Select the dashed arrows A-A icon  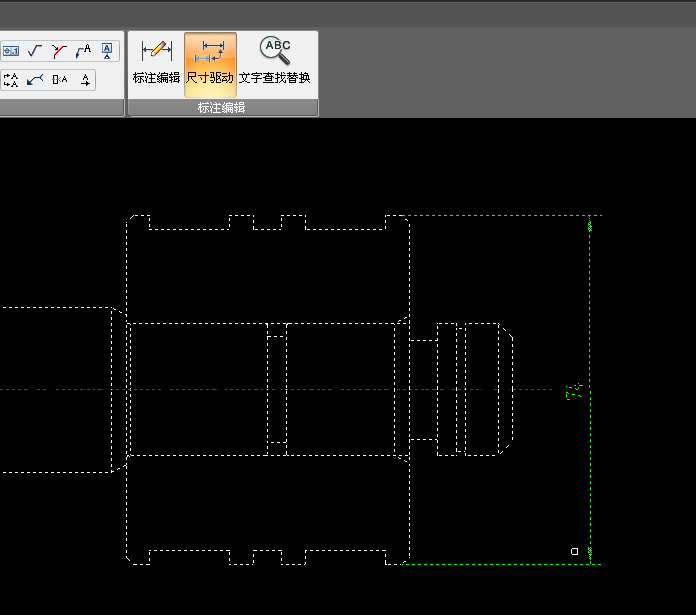(x=11, y=79)
